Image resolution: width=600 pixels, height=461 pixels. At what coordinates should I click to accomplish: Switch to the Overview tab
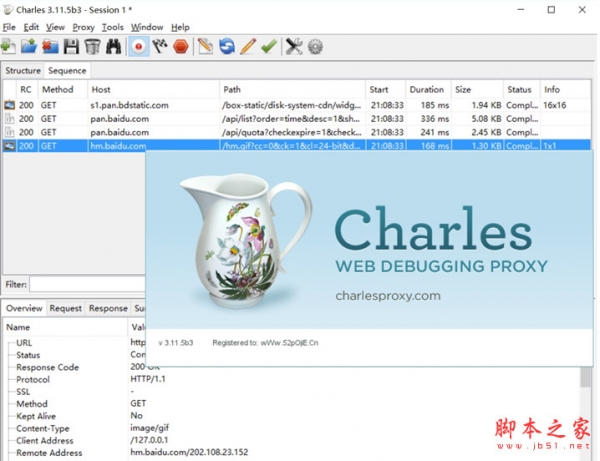click(24, 308)
